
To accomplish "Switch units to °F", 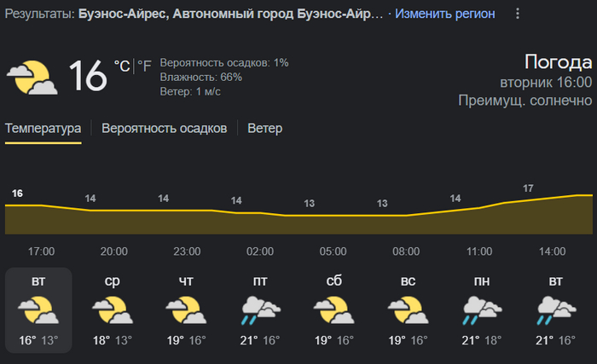I will click(144, 66).
